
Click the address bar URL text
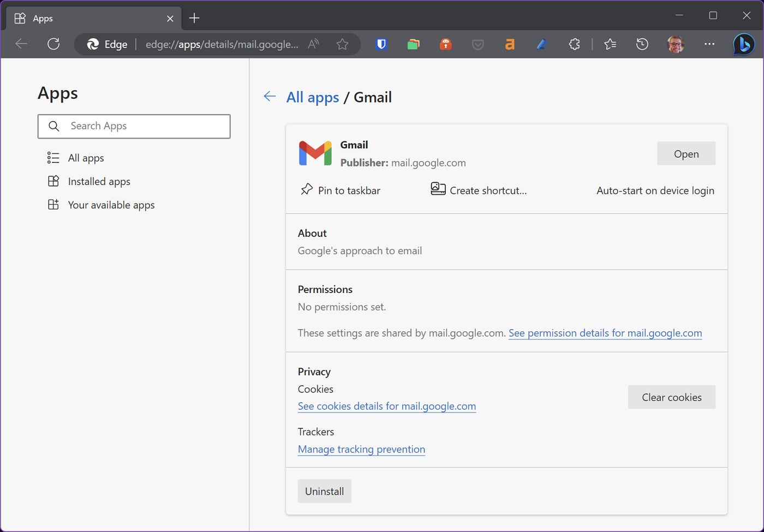tap(222, 44)
